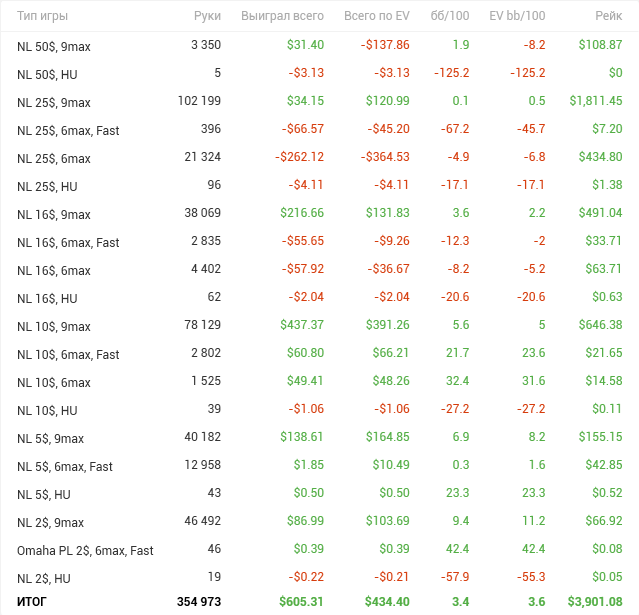Click the NL 16$, 9max row label

click(54, 214)
